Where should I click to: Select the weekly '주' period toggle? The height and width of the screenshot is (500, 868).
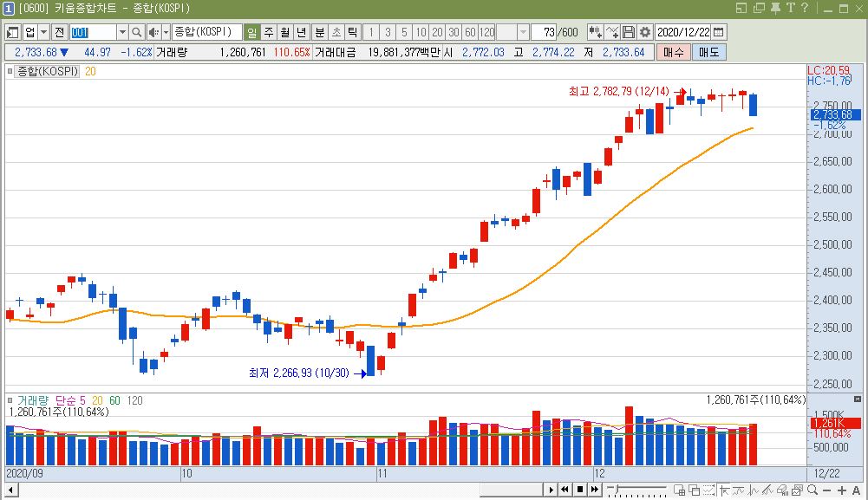pos(269,32)
